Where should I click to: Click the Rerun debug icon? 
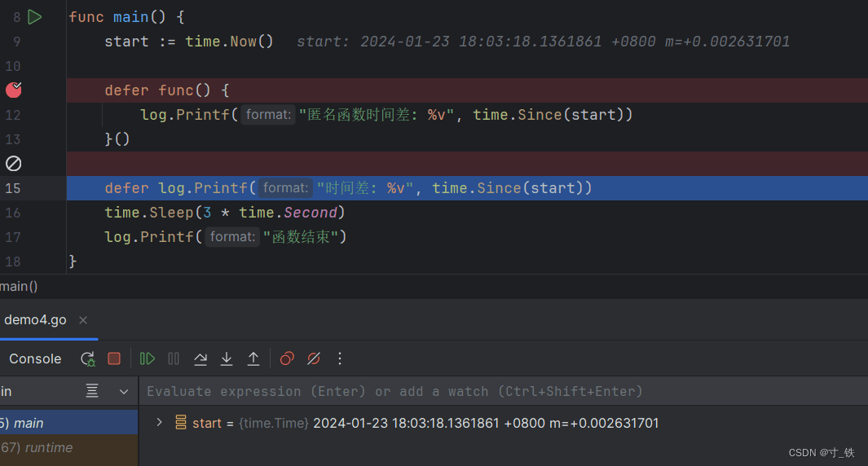[87, 358]
